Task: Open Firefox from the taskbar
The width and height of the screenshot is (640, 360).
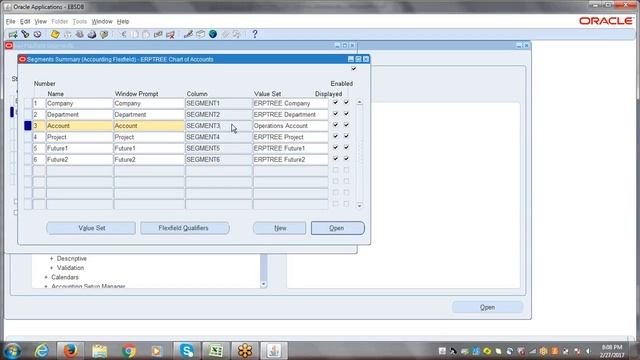Action: coord(70,351)
